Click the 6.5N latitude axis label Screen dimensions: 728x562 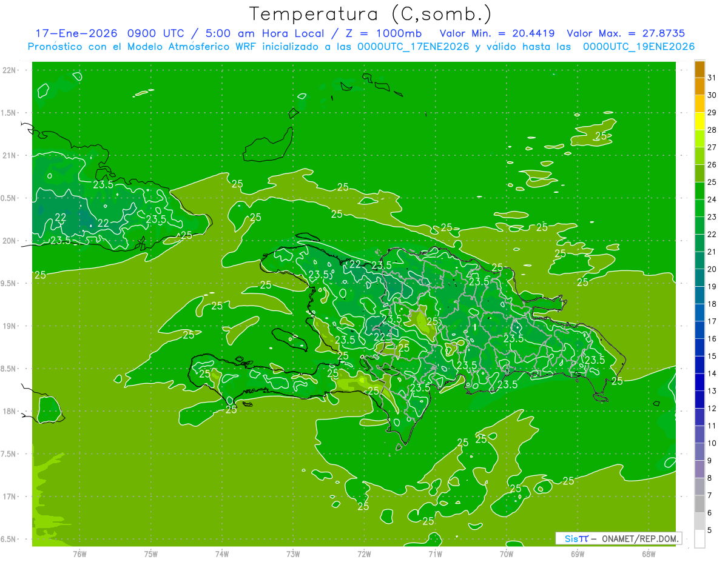click(9, 539)
